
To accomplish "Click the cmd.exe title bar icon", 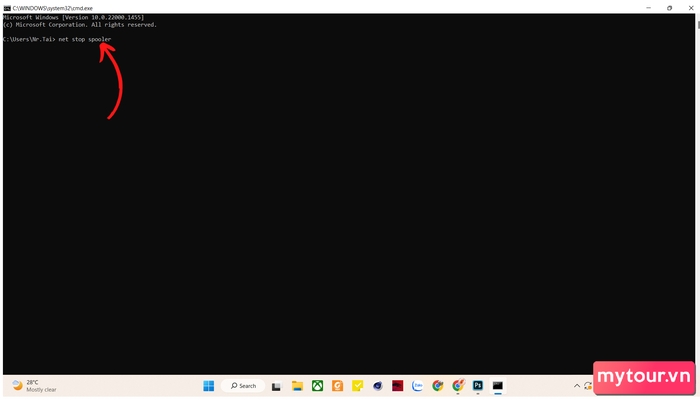I will [7, 8].
